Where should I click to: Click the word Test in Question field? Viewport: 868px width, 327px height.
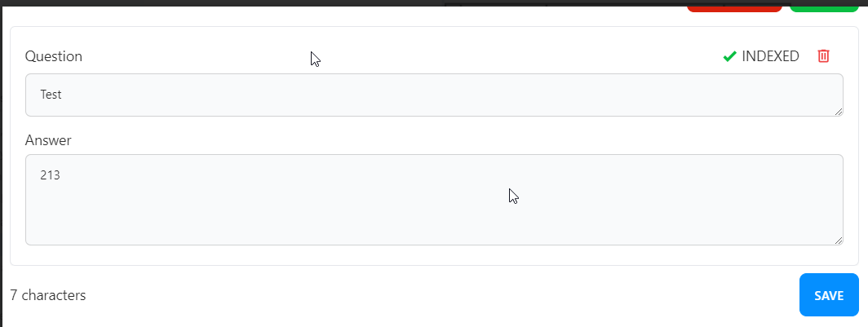[51, 95]
